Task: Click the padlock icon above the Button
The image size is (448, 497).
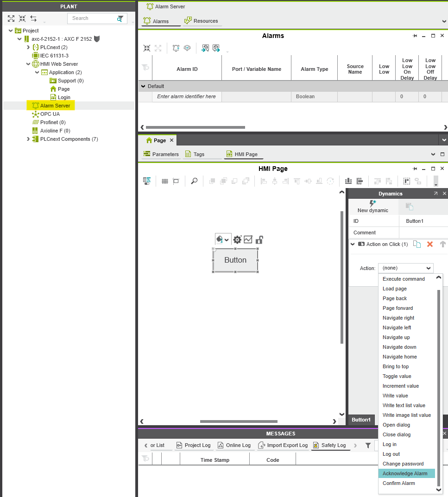Action: (259, 239)
